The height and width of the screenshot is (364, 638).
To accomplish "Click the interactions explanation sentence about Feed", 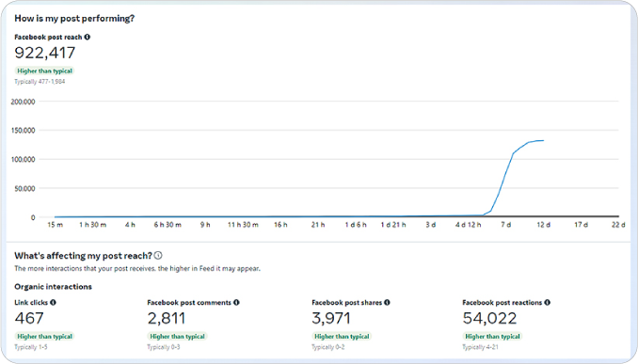I will [137, 268].
